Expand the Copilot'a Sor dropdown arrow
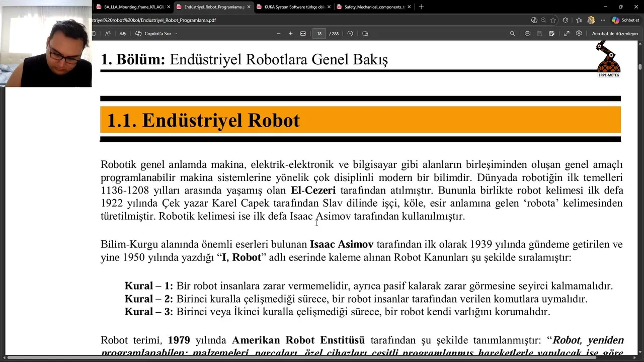Screen dimensions: 644x362 point(176,34)
